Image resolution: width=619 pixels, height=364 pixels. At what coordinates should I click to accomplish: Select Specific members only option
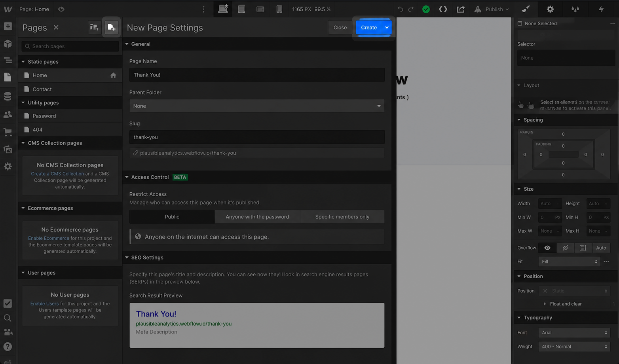(x=342, y=216)
